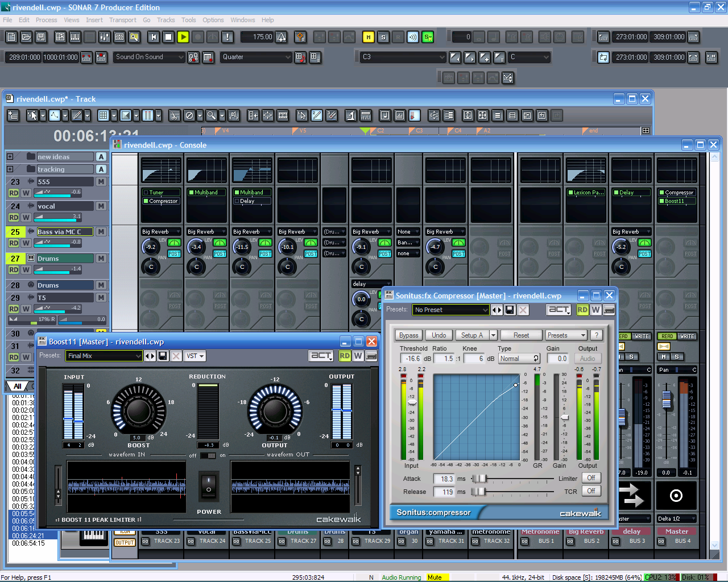
Task: Open Boost11 Final Mix preset dropdown
Action: pyautogui.click(x=104, y=356)
